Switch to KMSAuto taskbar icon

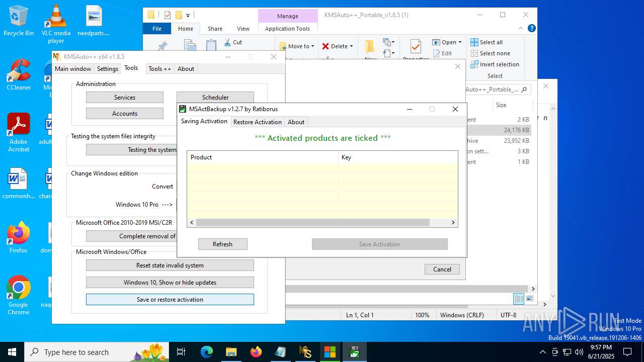(x=305, y=352)
